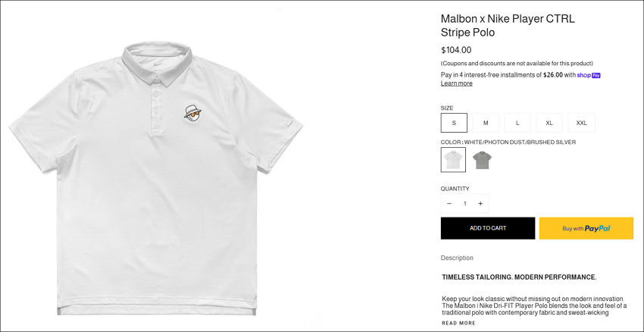
Task: Decrease quantity with the minus icon
Action: (449, 203)
